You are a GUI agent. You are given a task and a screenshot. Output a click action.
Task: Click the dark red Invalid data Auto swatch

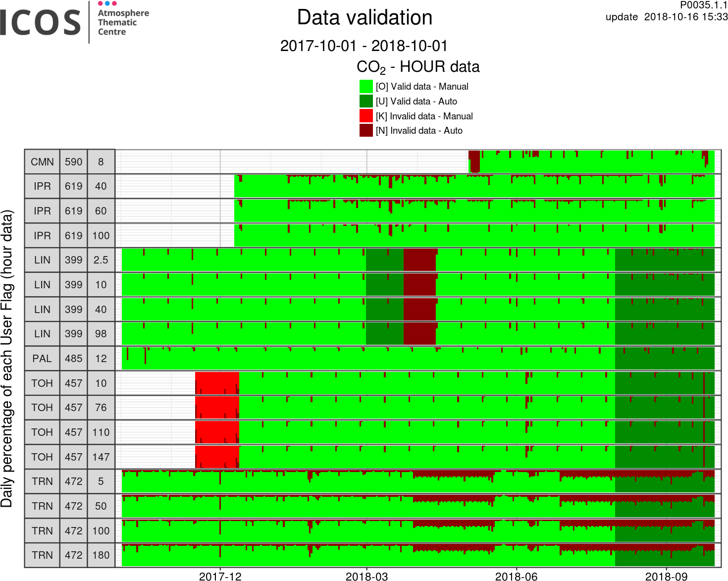[366, 131]
